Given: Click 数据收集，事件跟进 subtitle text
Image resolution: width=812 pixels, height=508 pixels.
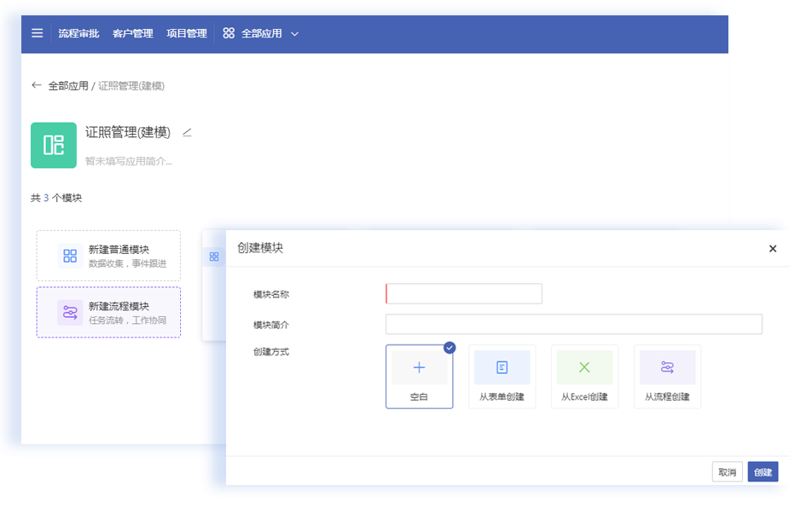Looking at the screenshot, I should coord(127,263).
